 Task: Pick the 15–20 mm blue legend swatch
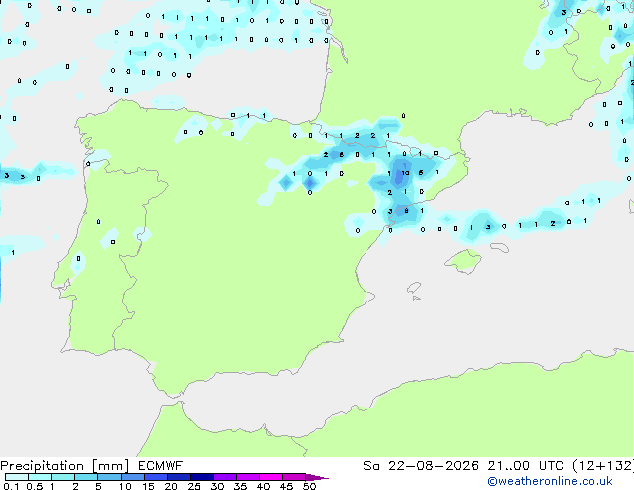click(156, 477)
